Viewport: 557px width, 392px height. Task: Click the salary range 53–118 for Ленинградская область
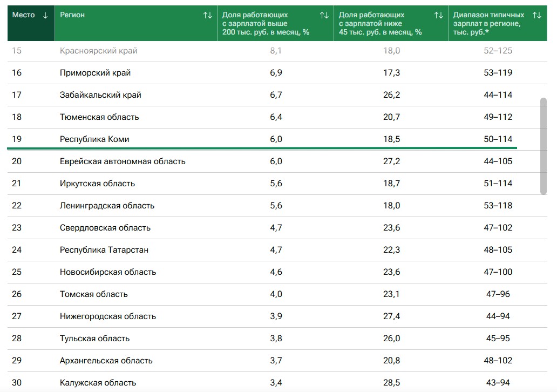click(498, 206)
